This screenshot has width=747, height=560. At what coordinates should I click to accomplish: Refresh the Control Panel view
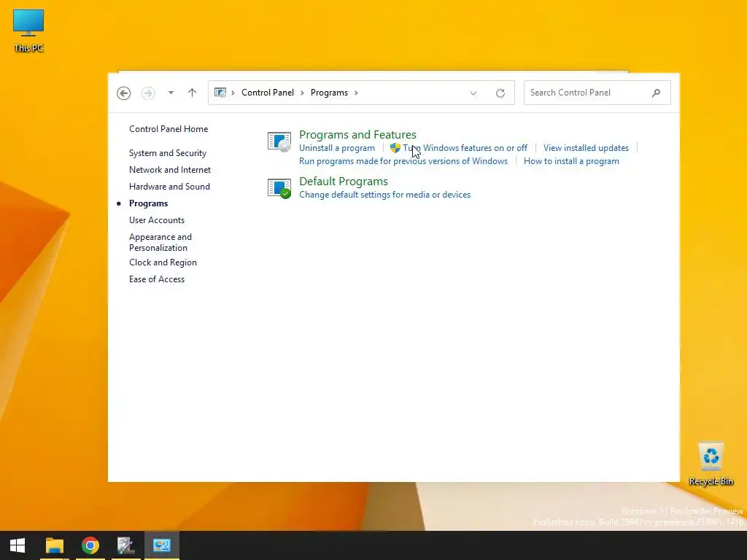point(500,93)
